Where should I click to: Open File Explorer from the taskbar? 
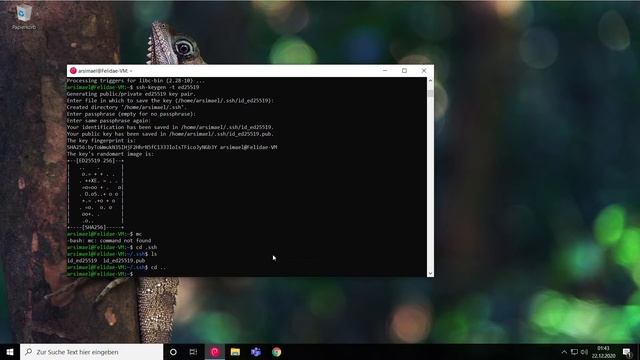(x=235, y=352)
